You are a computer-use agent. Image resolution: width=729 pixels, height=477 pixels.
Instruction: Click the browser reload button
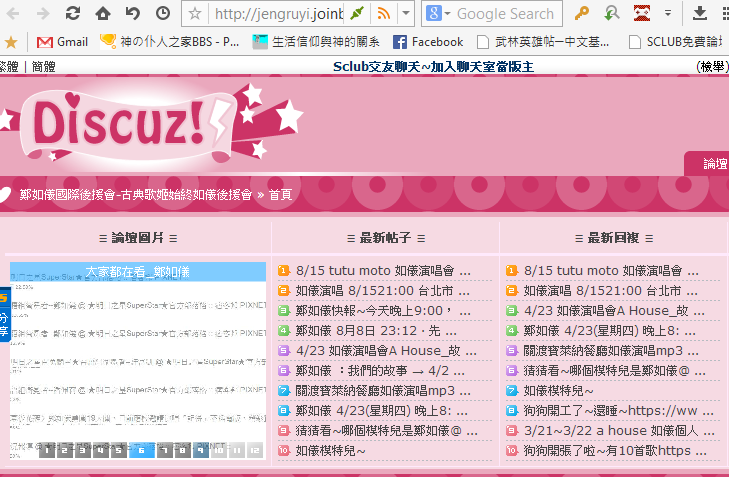click(73, 14)
